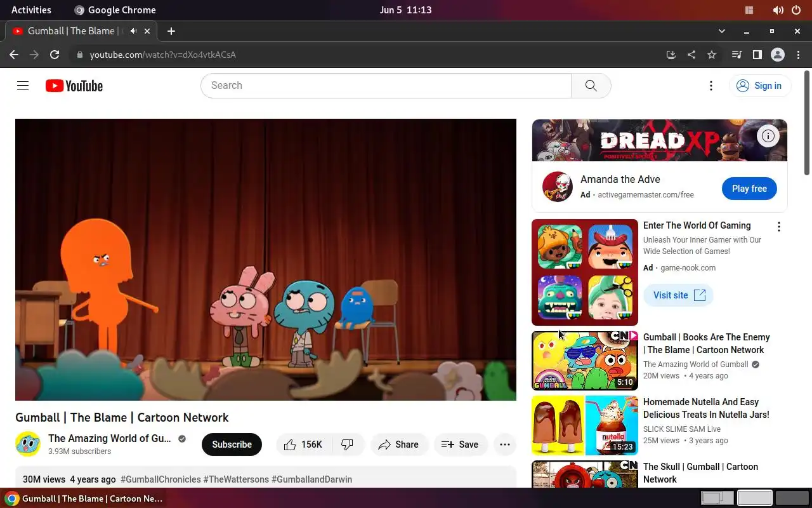Open Gumball Books Are The Enemy title

(x=706, y=344)
